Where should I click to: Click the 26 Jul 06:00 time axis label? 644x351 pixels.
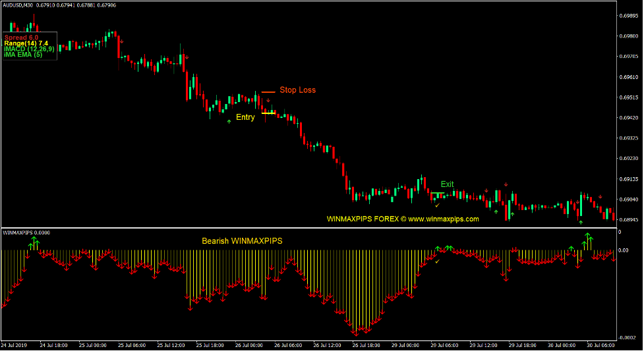pos(289,345)
